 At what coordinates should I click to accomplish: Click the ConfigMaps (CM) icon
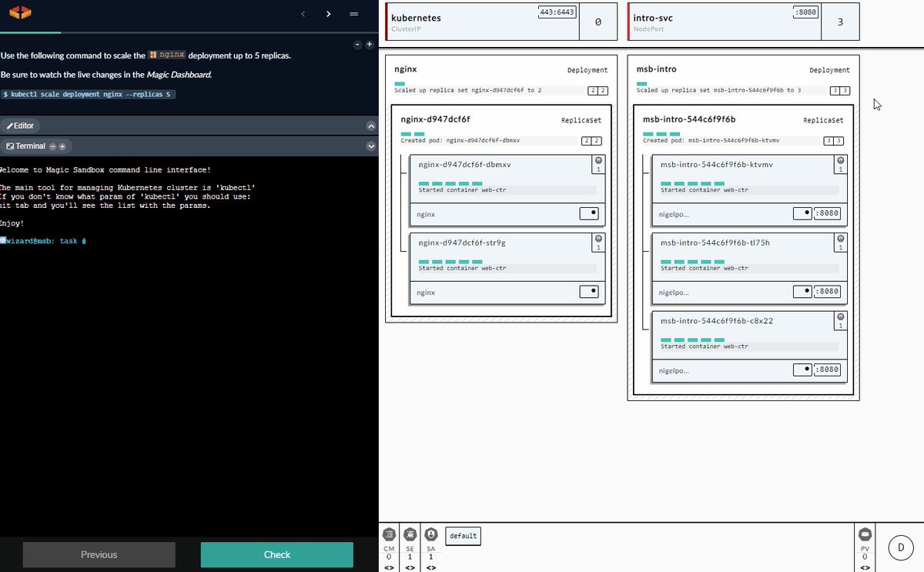click(x=389, y=534)
